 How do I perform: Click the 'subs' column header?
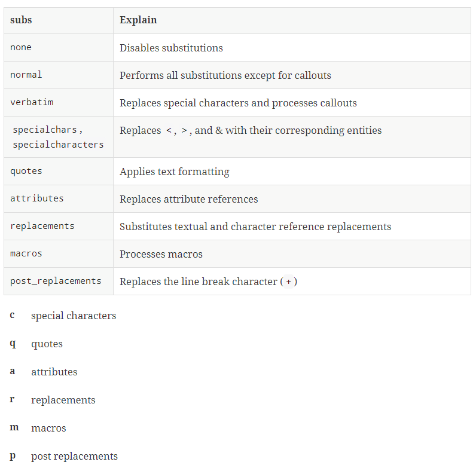pyautogui.click(x=21, y=20)
